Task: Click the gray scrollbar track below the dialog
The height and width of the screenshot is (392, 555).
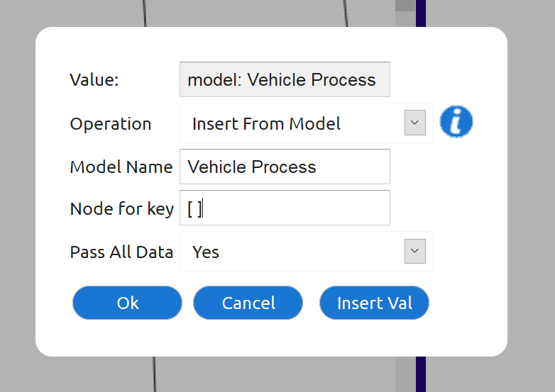Action: pos(405,374)
